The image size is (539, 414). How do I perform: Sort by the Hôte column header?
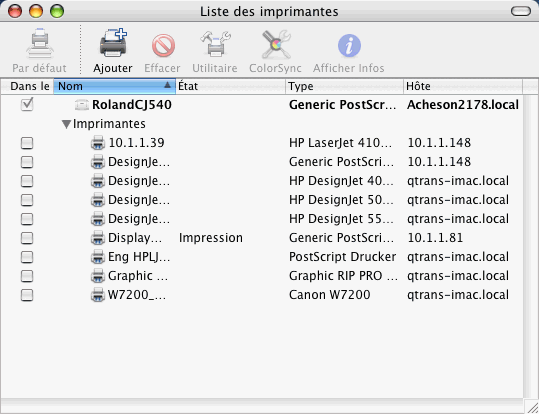(x=463, y=86)
